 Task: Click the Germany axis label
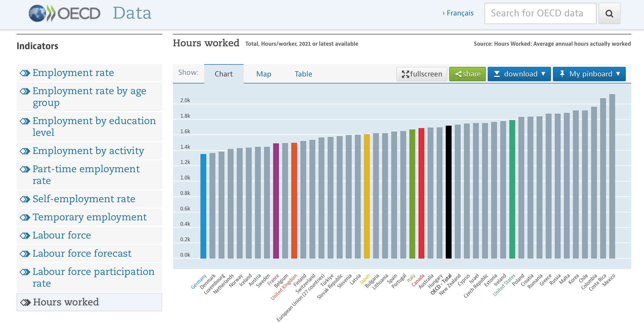[x=199, y=281]
